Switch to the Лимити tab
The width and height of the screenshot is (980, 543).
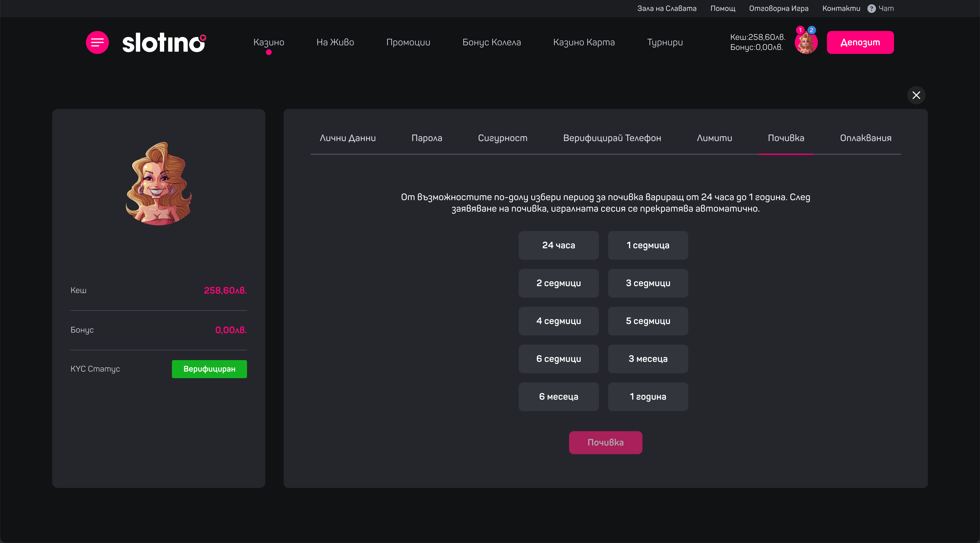[x=714, y=138]
